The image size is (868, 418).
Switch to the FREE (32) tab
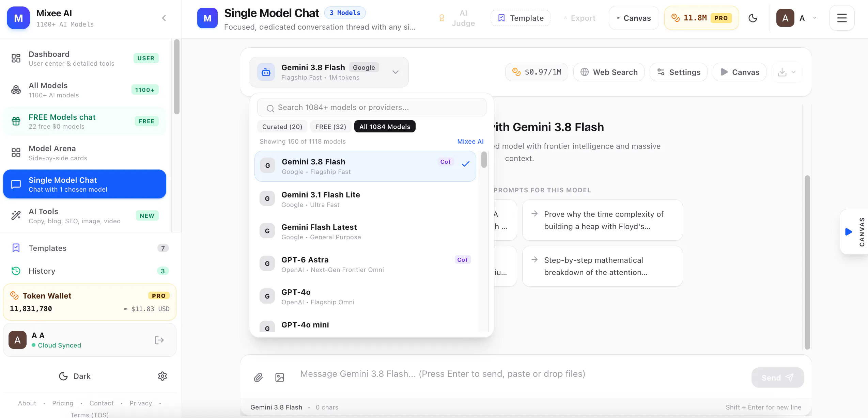tap(330, 127)
